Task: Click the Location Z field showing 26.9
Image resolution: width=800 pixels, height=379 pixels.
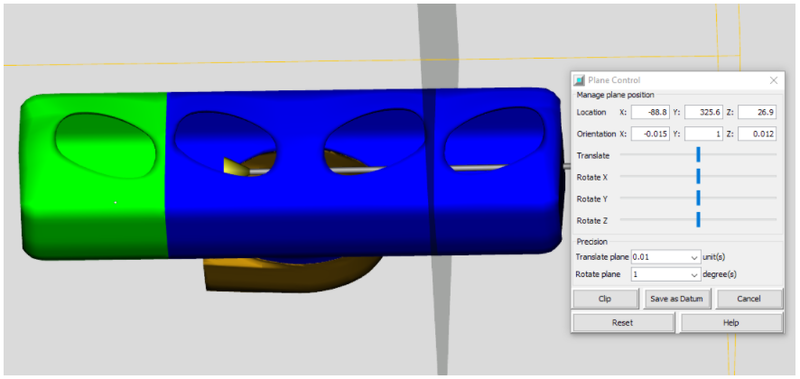Action: (757, 112)
